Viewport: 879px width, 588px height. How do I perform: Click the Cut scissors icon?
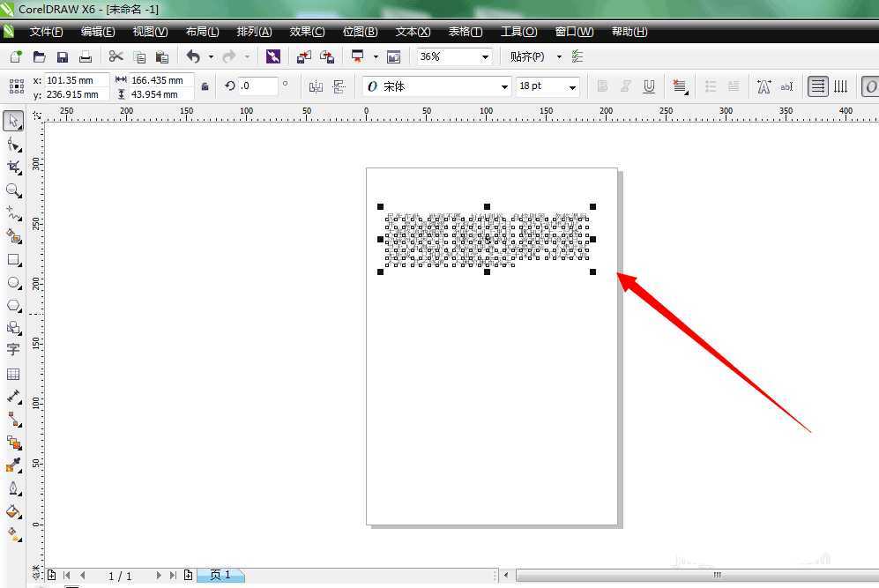click(x=115, y=56)
